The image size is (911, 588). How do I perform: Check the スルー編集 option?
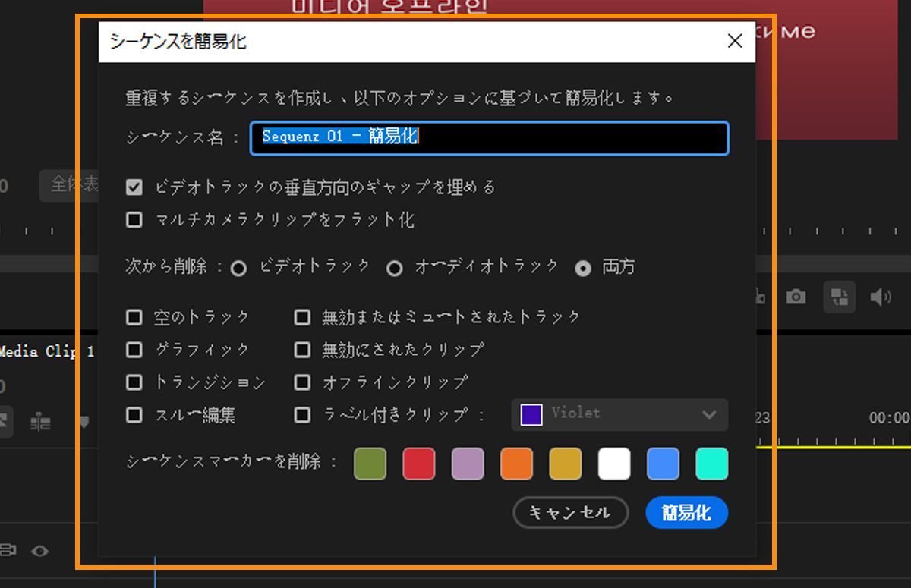click(x=134, y=415)
